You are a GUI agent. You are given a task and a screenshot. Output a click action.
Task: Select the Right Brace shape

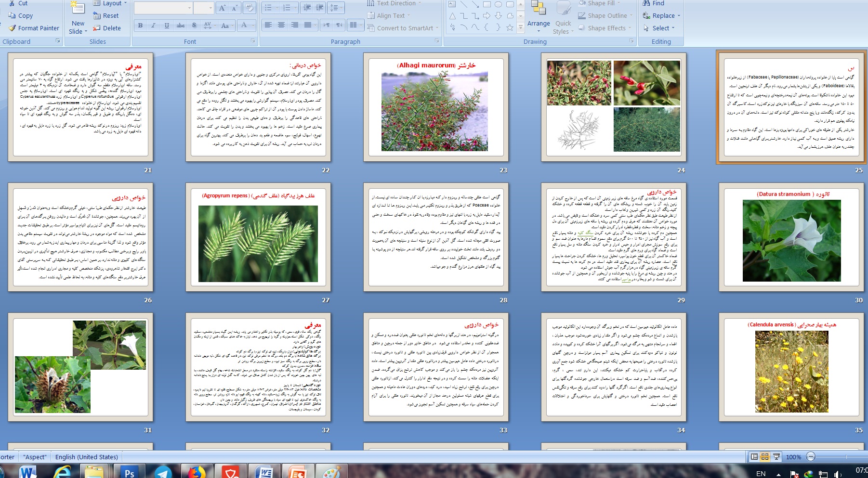[499, 27]
